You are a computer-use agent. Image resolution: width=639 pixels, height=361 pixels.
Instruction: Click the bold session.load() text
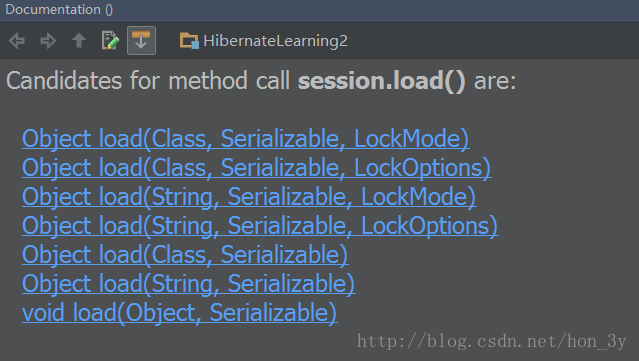point(381,81)
